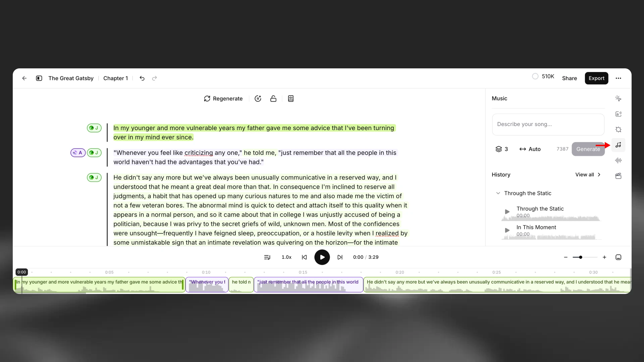Click the undo arrow icon
The width and height of the screenshot is (644, 362).
tap(142, 78)
